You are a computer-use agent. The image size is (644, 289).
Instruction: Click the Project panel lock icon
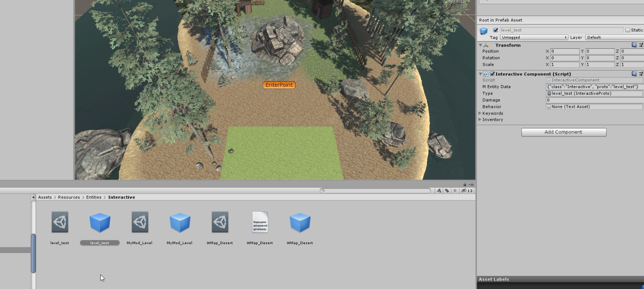(x=465, y=185)
